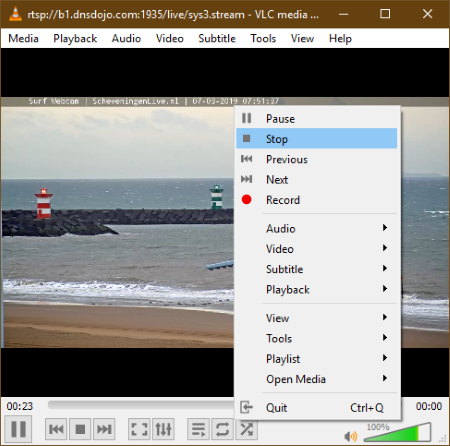
Task: Click the VLC cone icon in title bar
Action: (15, 14)
